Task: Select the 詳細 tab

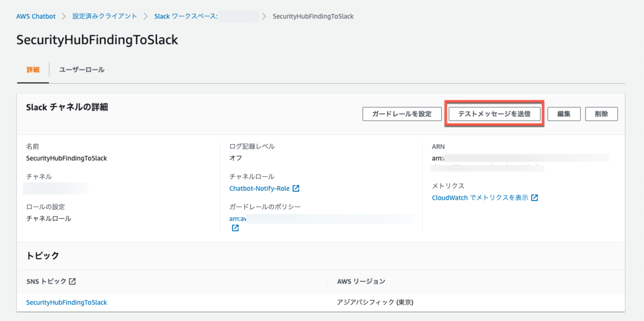Action: [x=33, y=70]
